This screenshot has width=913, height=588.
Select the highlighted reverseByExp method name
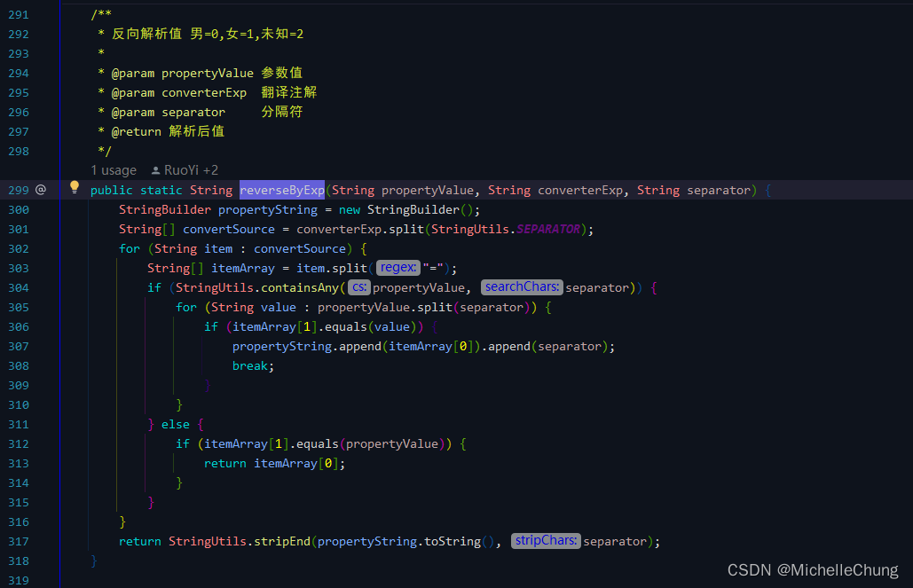[x=282, y=190]
